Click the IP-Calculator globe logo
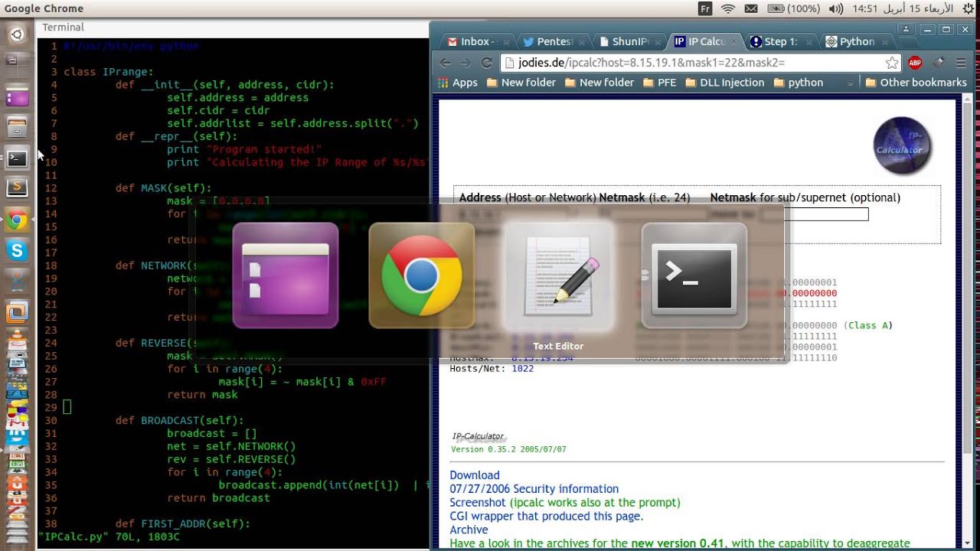 [902, 146]
